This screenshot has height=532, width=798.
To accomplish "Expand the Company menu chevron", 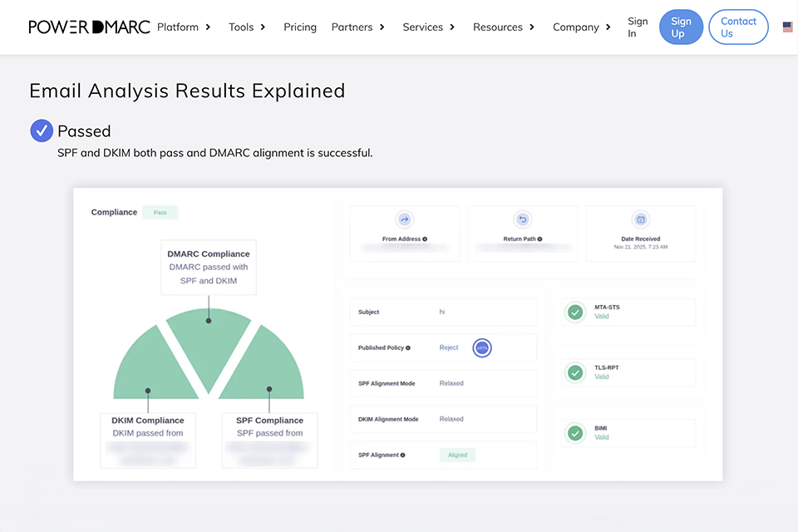I will [x=608, y=27].
